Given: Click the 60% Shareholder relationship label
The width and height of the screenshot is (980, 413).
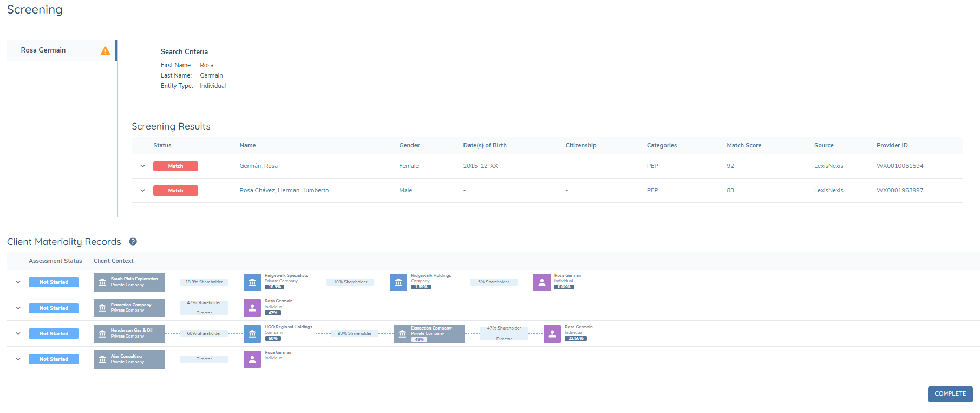Looking at the screenshot, I should click(x=204, y=333).
